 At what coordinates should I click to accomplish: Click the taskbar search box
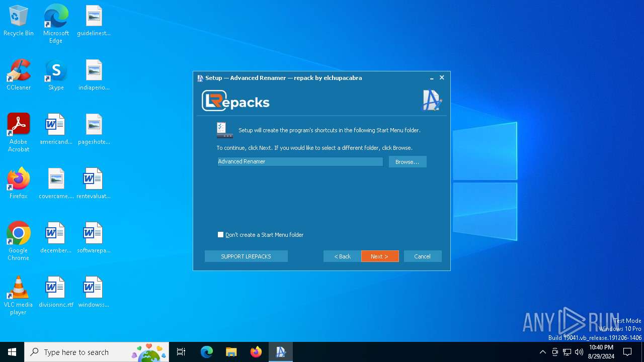97,352
